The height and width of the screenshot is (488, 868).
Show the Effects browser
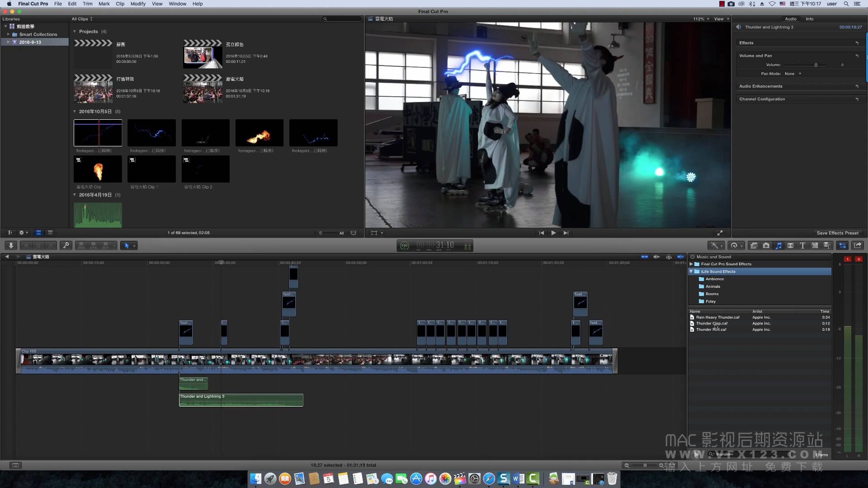(x=754, y=245)
